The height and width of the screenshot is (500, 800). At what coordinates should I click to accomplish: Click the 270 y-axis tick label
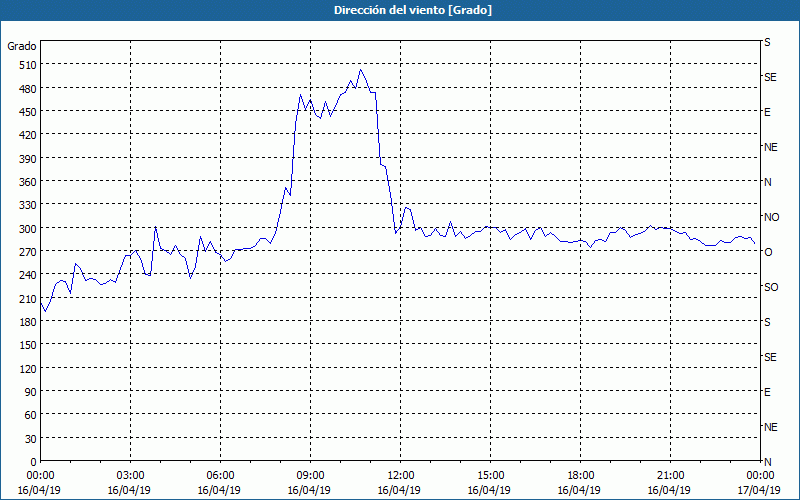[28, 252]
